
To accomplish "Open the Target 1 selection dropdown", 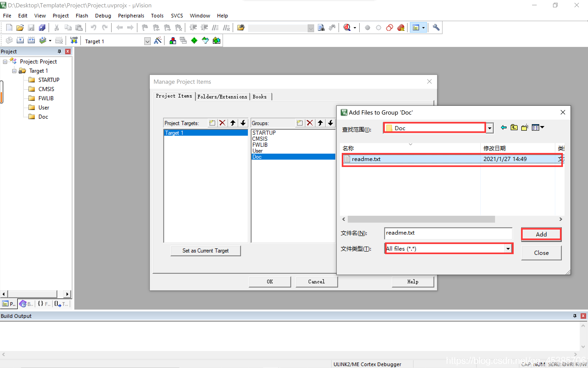I will pyautogui.click(x=147, y=41).
